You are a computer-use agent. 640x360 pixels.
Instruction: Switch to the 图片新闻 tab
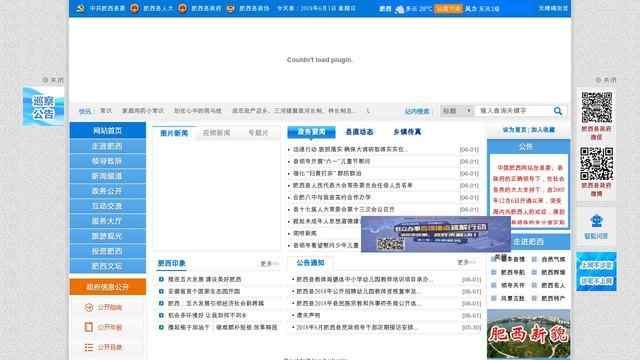point(174,133)
